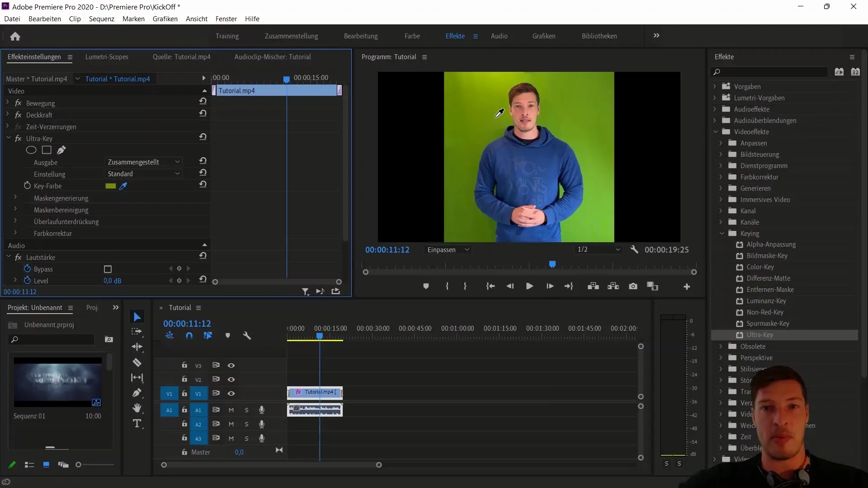Select the Slip tool
The image size is (868, 488).
click(x=137, y=378)
